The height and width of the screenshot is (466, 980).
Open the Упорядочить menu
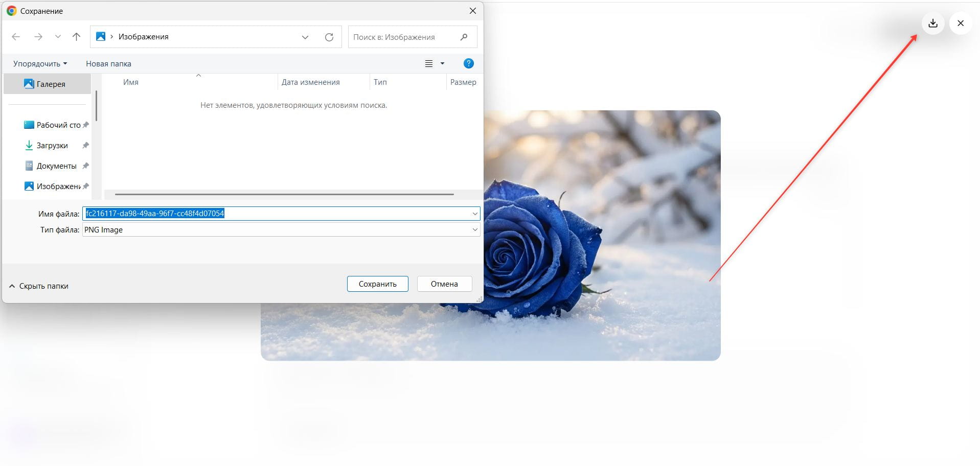[x=40, y=64]
